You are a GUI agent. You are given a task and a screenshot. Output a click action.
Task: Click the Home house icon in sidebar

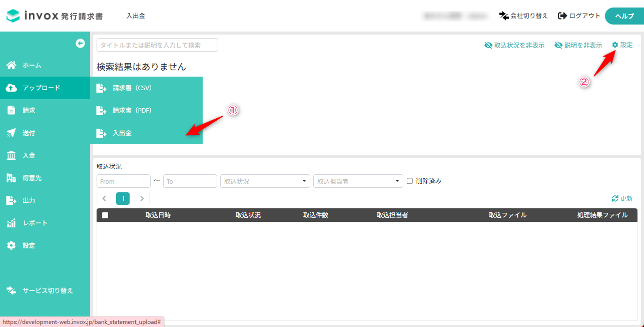tap(11, 65)
